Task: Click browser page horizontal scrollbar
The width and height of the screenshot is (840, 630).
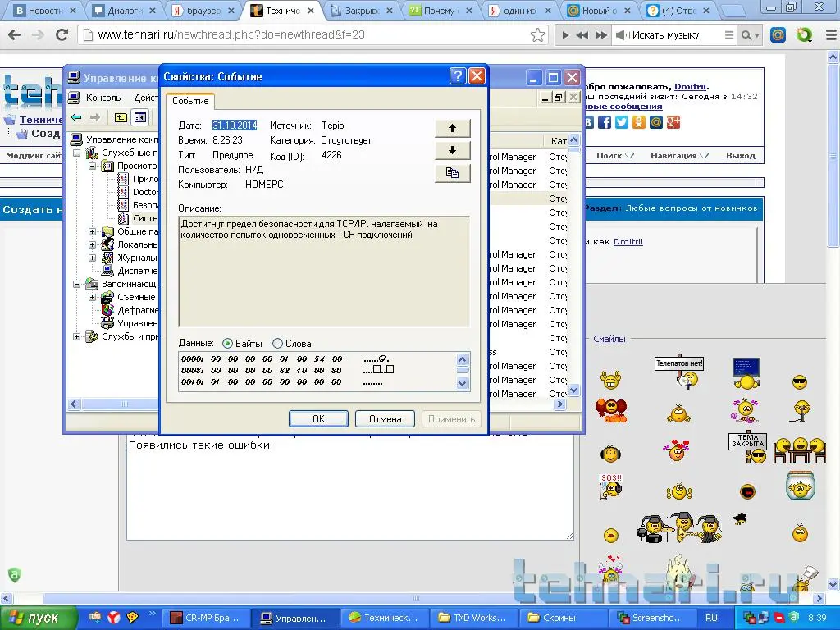Action: tap(415, 598)
